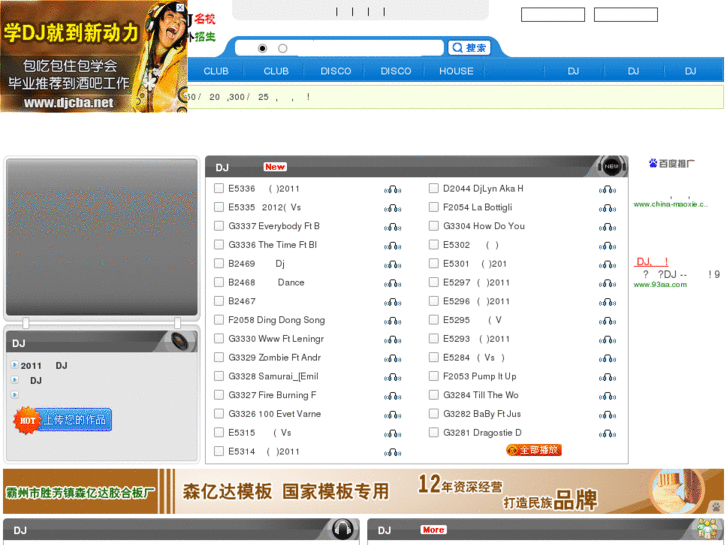Open F2054 La Bottigli track title

(478, 207)
